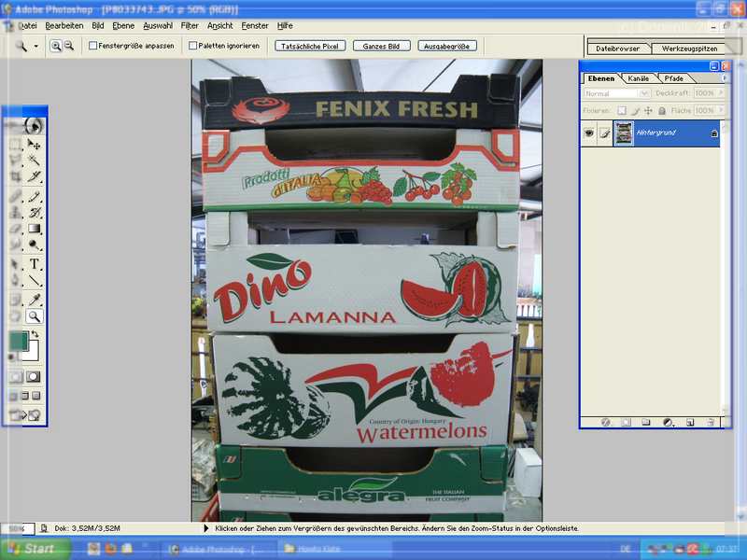Open the Ebene menu
The width and height of the screenshot is (747, 560).
pos(123,26)
